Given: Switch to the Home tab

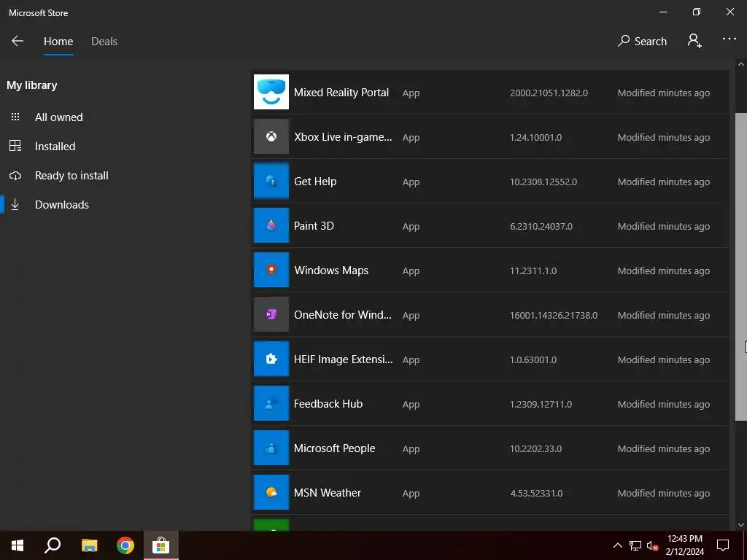Looking at the screenshot, I should pos(58,42).
